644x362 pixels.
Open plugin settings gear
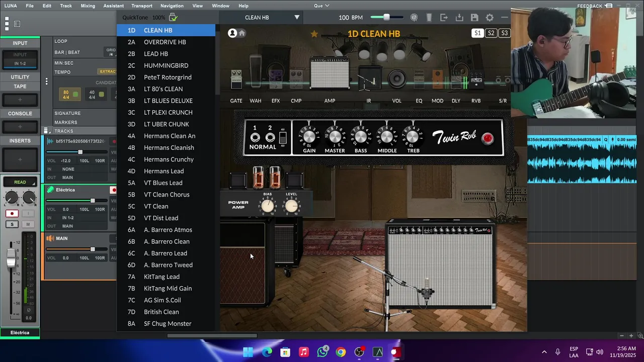tap(490, 18)
